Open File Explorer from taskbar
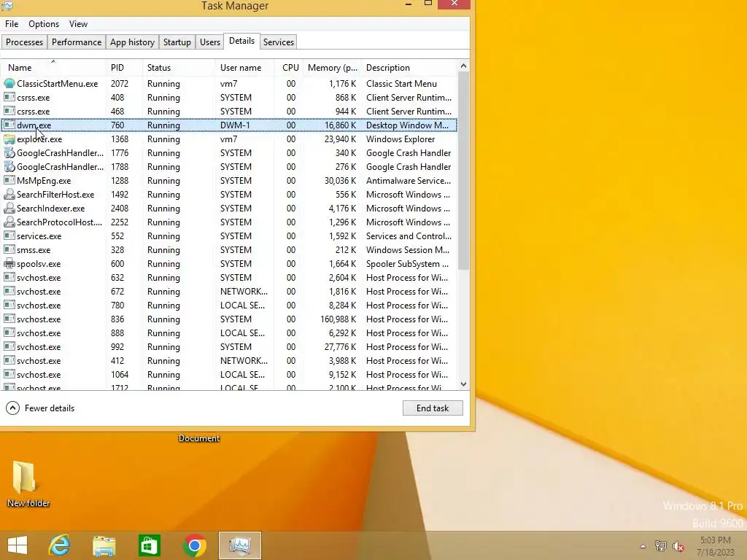 [x=104, y=545]
